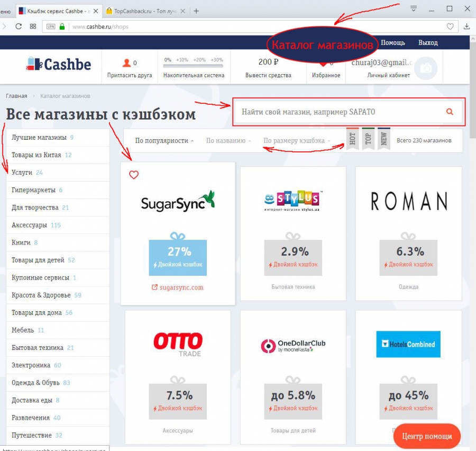Select Услуги category
Screen dimensions: 476x451
58,173
